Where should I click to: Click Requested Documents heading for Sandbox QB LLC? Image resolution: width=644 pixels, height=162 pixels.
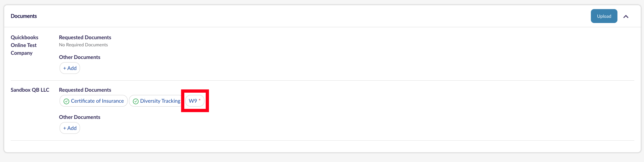pos(85,90)
